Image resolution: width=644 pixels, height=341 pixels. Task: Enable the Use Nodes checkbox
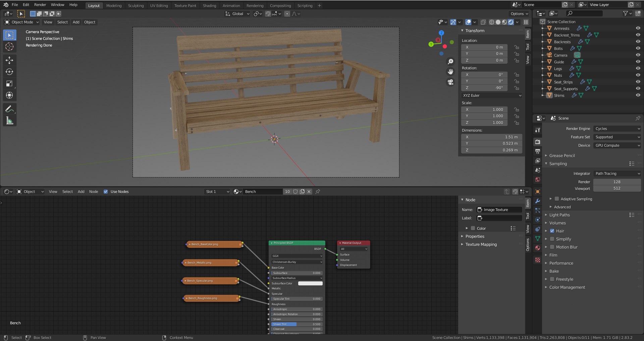(x=106, y=192)
